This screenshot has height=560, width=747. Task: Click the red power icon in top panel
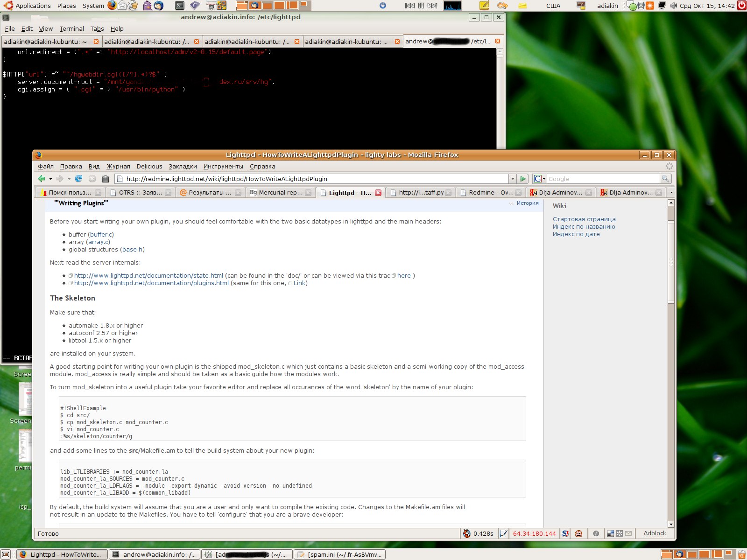click(x=741, y=6)
